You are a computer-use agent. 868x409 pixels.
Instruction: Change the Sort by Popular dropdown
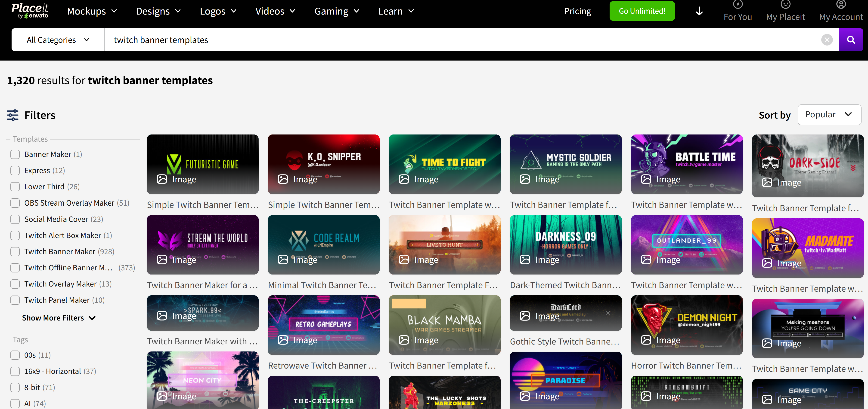point(829,114)
